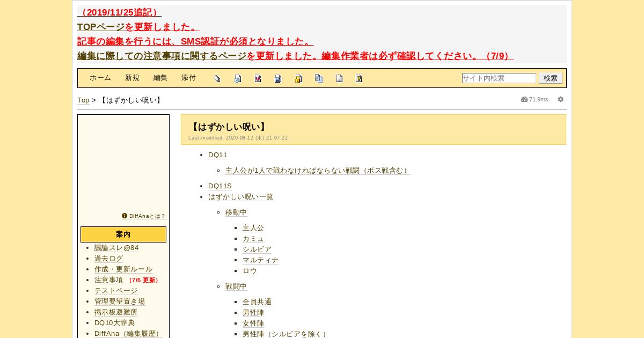Screen dimensions: 644x338
Task: Open 編集に際しての注意事項に関するページ link
Action: 162,56
